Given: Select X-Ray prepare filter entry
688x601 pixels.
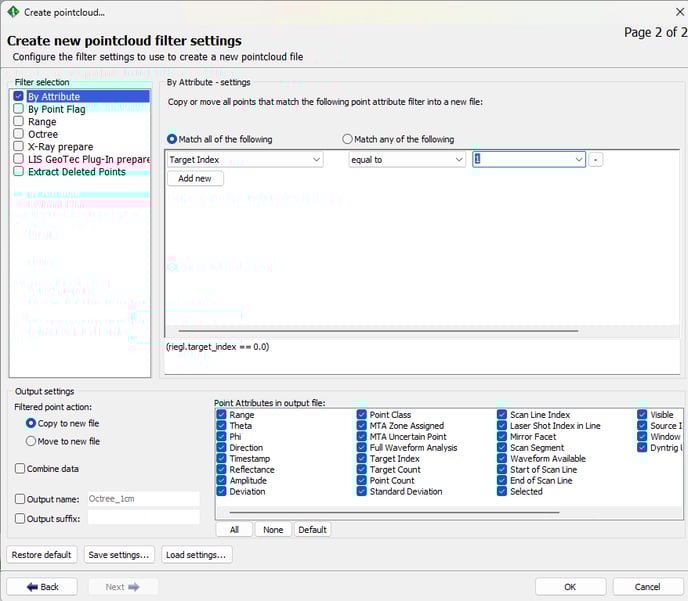Looking at the screenshot, I should [60, 147].
